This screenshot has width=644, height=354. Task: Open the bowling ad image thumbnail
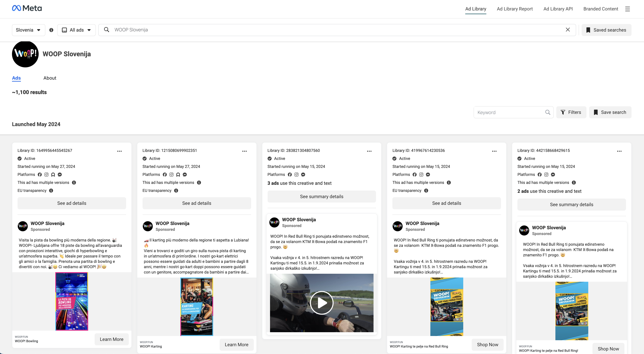coord(72,302)
